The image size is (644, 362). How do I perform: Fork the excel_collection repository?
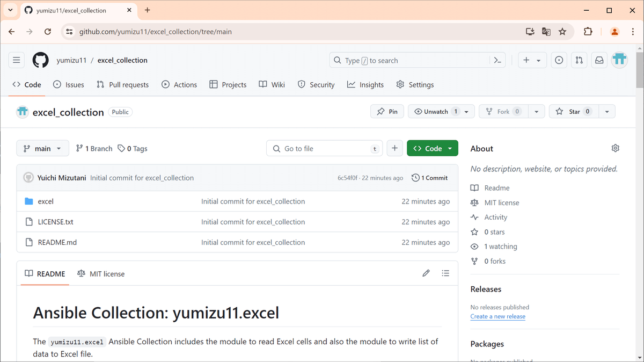coord(503,111)
